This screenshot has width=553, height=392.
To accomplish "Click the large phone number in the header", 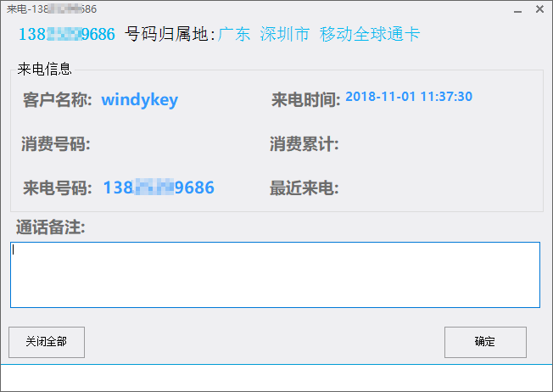I will (x=67, y=34).
